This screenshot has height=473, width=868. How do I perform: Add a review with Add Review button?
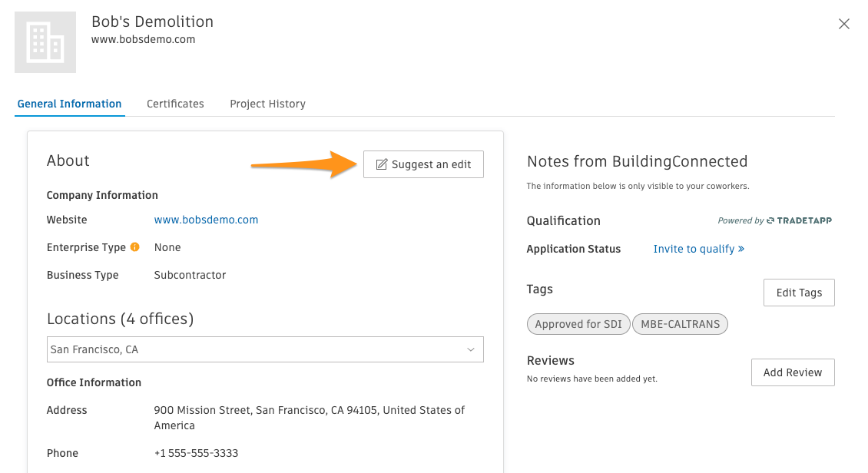click(793, 372)
